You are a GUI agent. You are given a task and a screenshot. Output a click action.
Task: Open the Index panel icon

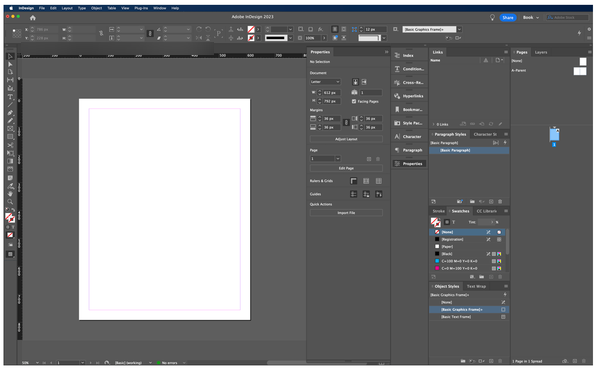tap(397, 55)
